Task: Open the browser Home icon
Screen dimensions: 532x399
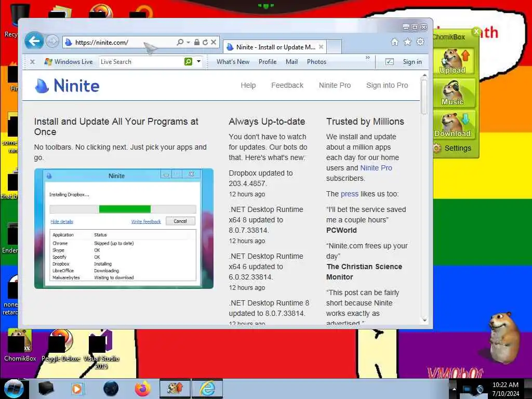Action: tap(395, 42)
